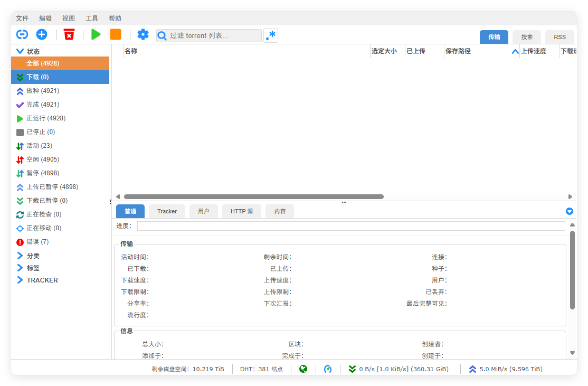Click the download speed icon in status bar

tap(352, 369)
